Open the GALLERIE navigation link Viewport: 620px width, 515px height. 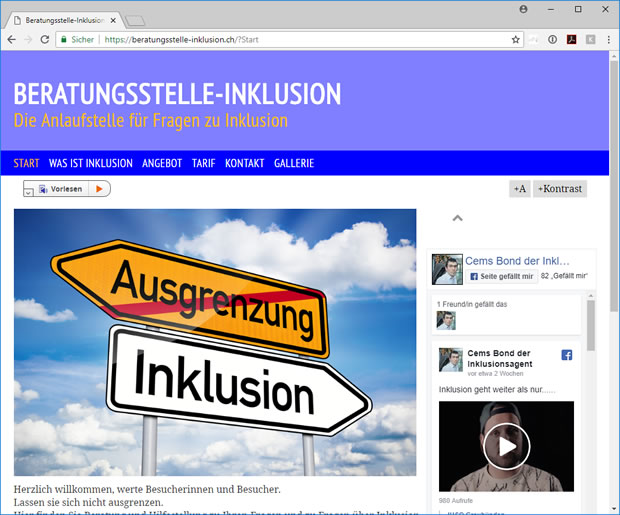coord(294,163)
